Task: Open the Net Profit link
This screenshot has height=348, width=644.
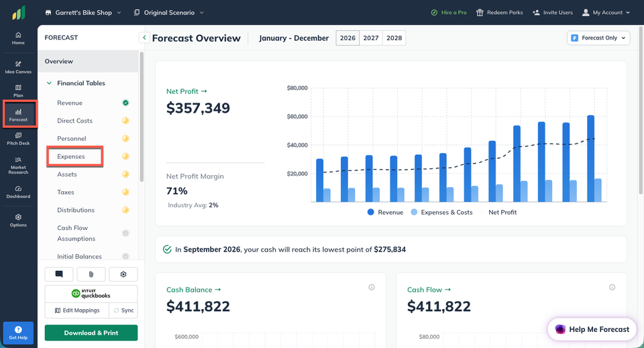Action: (x=186, y=91)
